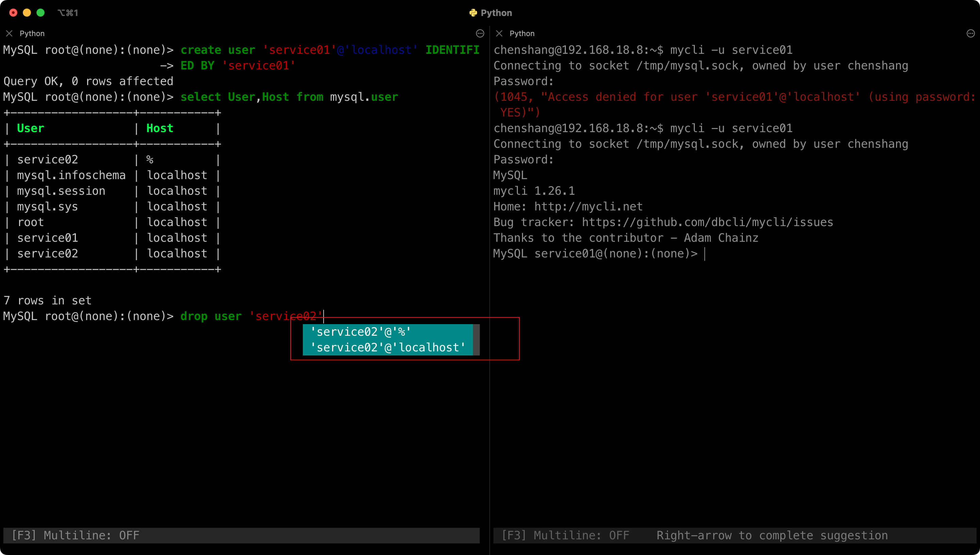Click the Right-arrow to complete suggestion hint

pyautogui.click(x=772, y=535)
